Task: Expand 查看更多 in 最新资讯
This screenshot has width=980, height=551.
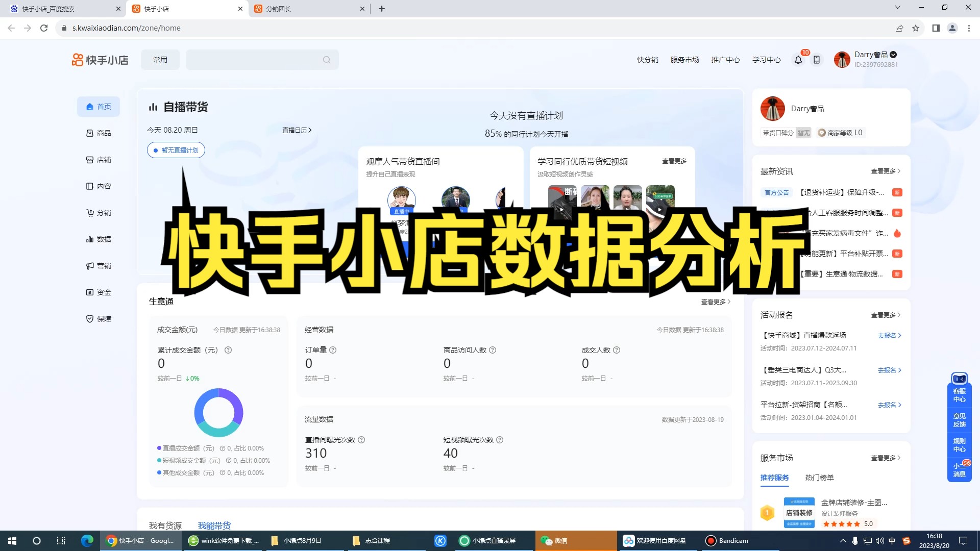Action: [886, 171]
